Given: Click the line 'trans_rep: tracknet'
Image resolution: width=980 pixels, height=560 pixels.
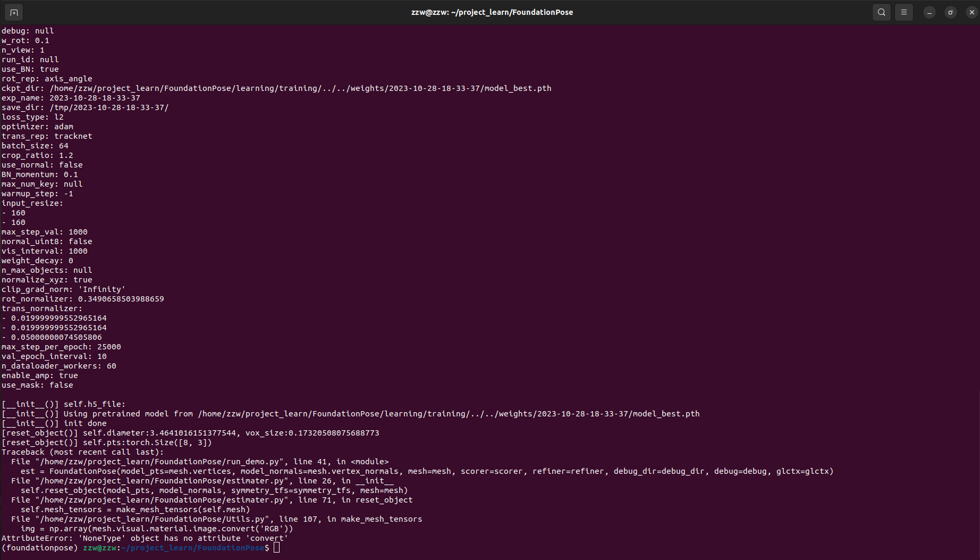Looking at the screenshot, I should [47, 136].
